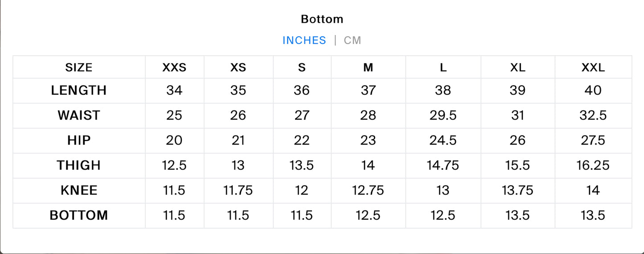Switch units to CM

(352, 40)
